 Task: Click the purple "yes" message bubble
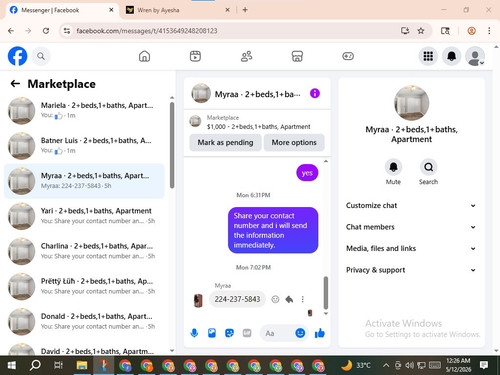click(x=307, y=173)
